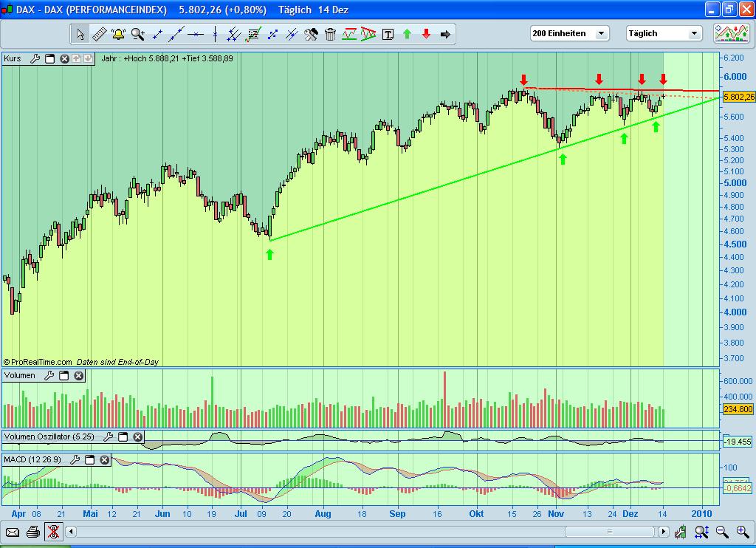Close the Volumen Oszillator panel
The width and height of the screenshot is (756, 548).
137,436
